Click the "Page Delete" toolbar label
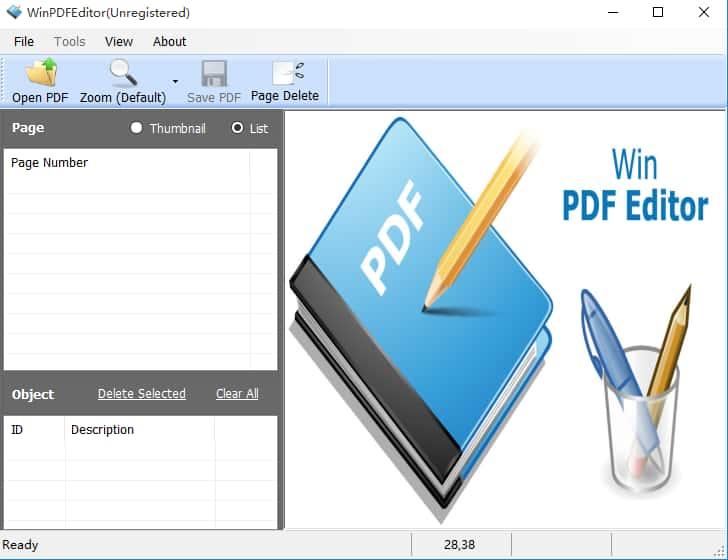The height and width of the screenshot is (560, 728). coord(285,96)
